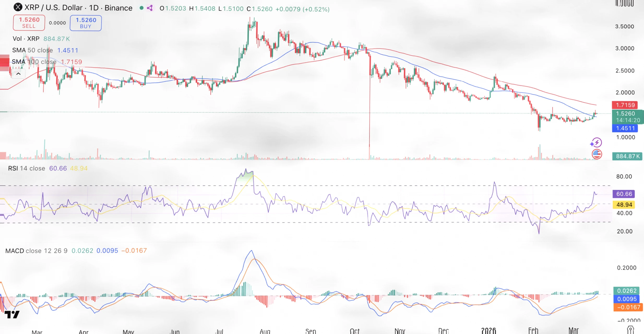Click the green market status dot
644x334 pixels.
141,8
